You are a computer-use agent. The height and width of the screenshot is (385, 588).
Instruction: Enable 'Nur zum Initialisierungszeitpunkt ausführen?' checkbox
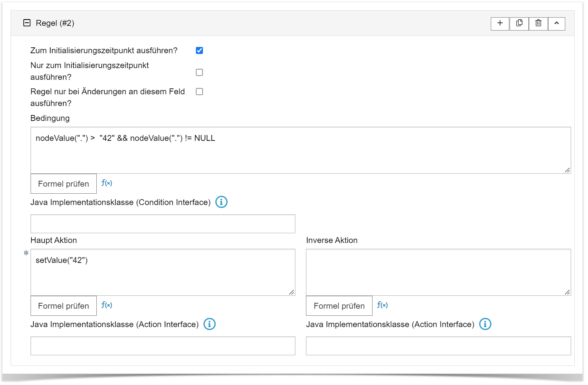tap(199, 72)
